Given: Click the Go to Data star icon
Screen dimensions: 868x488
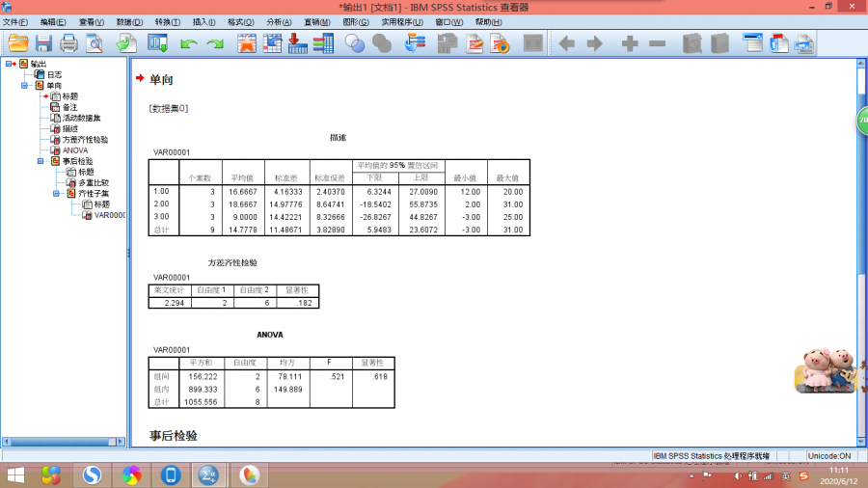Looking at the screenshot, I should (x=247, y=43).
